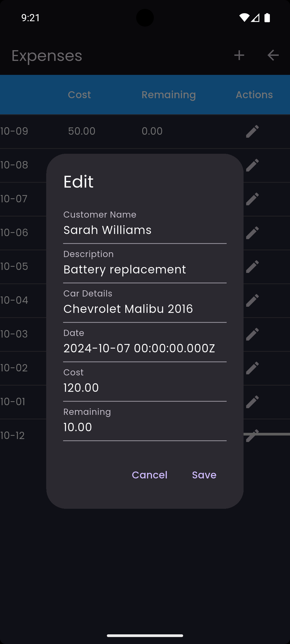The width and height of the screenshot is (290, 644).
Task: Click the Description field showing Battery replacement
Action: (x=145, y=269)
